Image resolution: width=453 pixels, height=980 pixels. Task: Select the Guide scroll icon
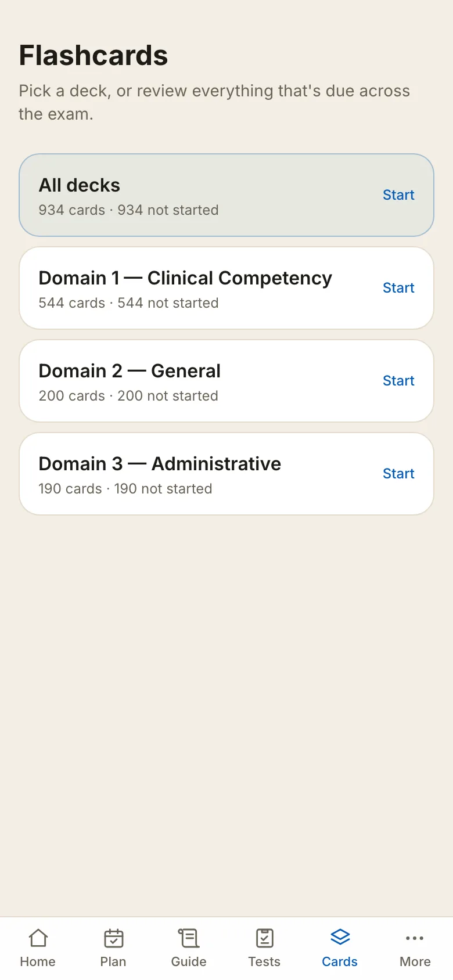click(189, 938)
